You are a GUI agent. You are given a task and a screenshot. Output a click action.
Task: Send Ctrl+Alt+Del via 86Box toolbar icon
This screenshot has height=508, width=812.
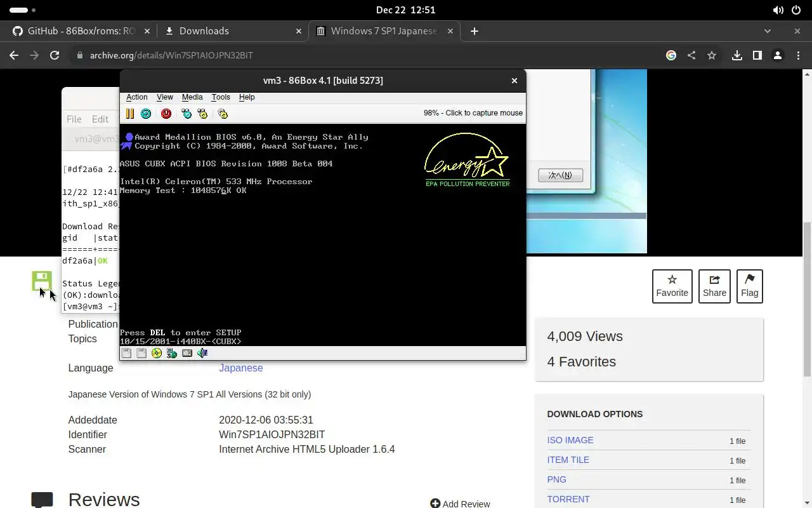pyautogui.click(x=187, y=114)
